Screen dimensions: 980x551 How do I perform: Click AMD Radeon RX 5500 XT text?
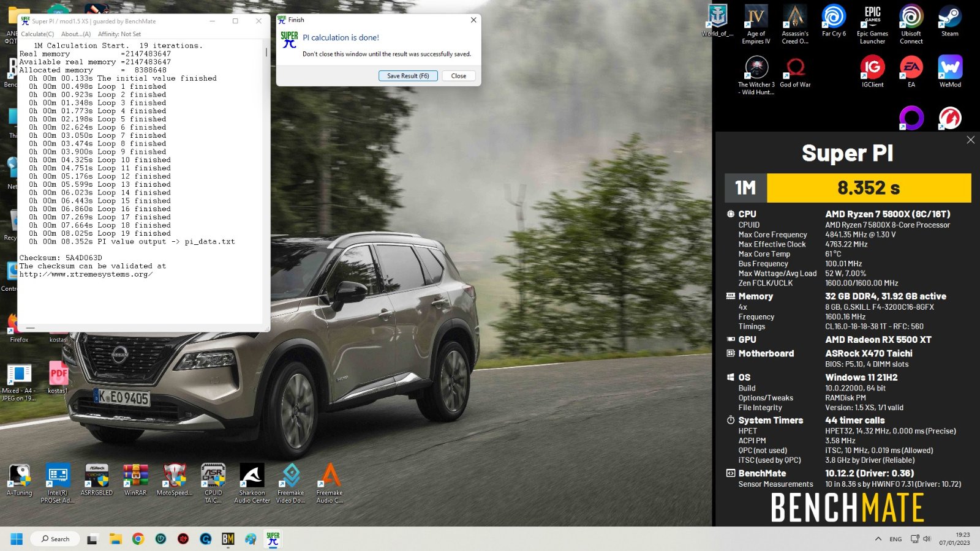tap(878, 340)
